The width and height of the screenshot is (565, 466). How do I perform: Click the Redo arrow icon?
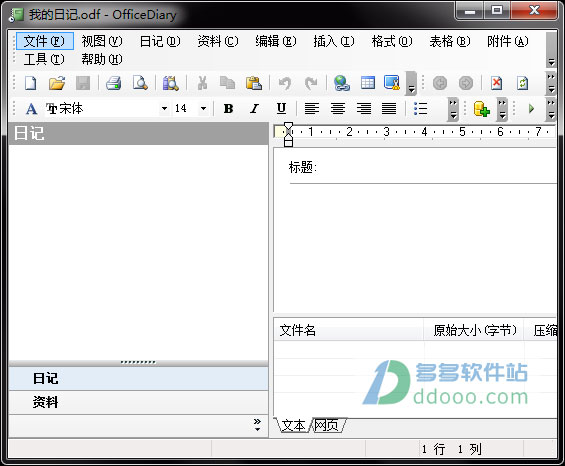(311, 83)
